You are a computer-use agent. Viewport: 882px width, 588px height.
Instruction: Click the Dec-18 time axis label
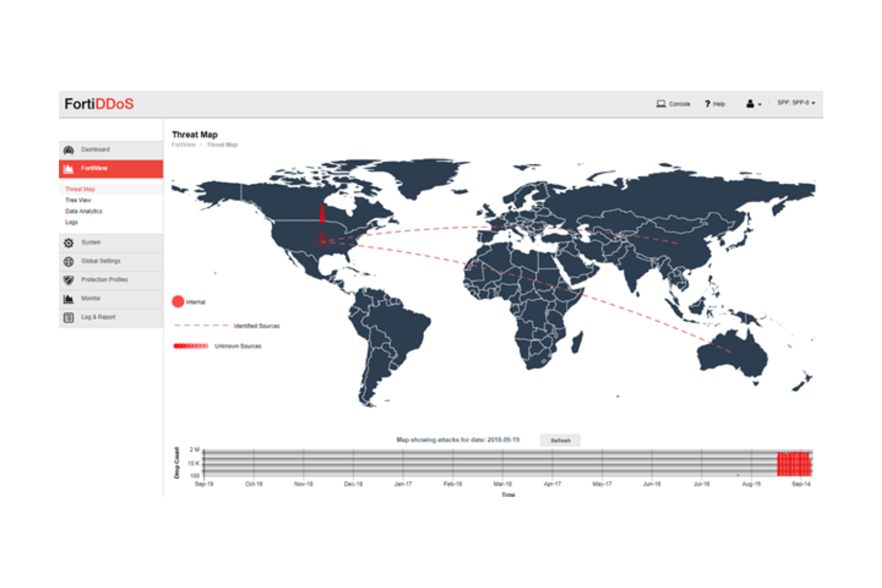[353, 484]
